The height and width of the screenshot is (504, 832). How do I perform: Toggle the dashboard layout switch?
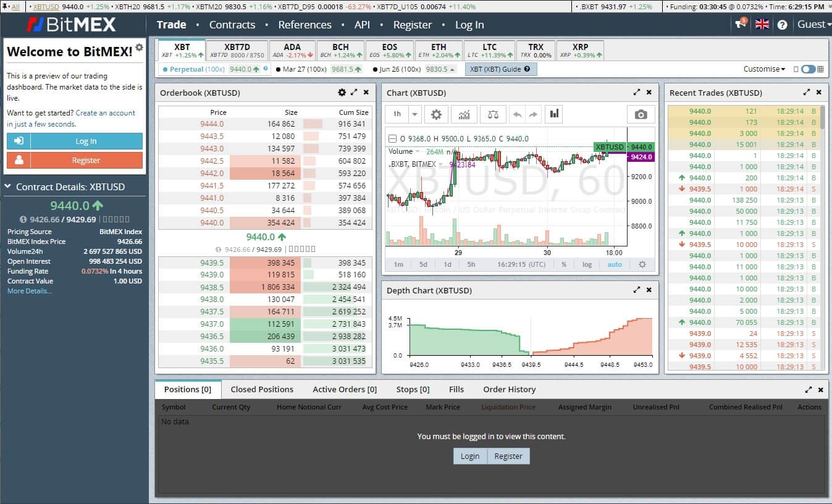808,69
